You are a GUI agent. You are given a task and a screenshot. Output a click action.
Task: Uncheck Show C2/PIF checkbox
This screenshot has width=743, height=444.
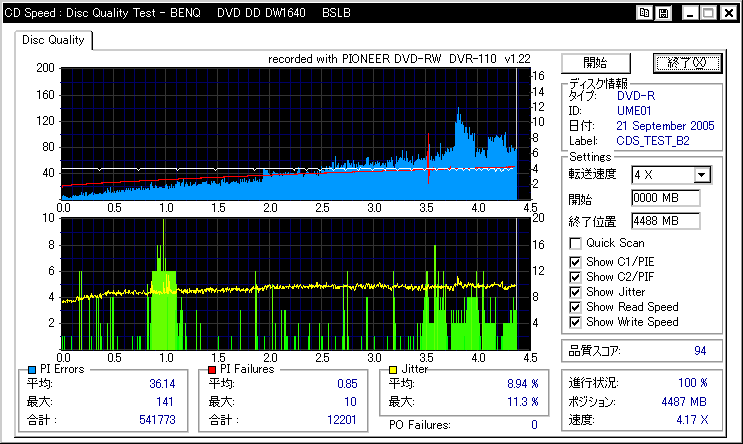coord(575,277)
